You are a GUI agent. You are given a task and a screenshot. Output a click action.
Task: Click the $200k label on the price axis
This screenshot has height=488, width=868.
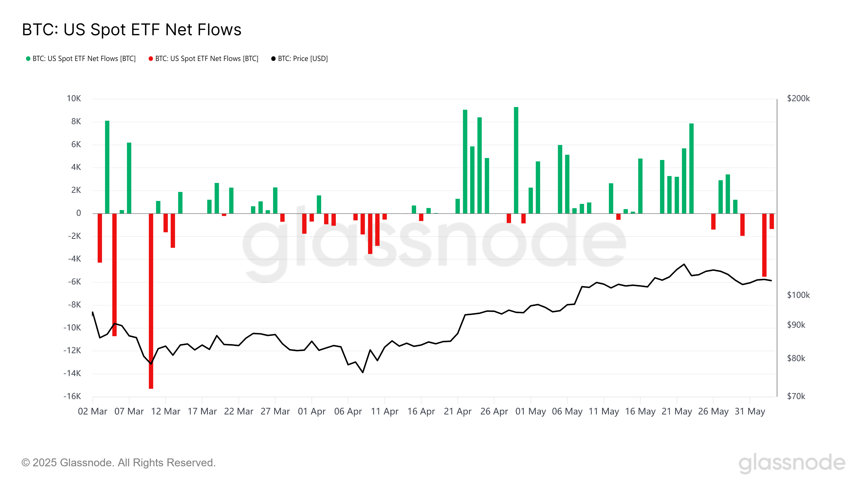click(x=798, y=98)
